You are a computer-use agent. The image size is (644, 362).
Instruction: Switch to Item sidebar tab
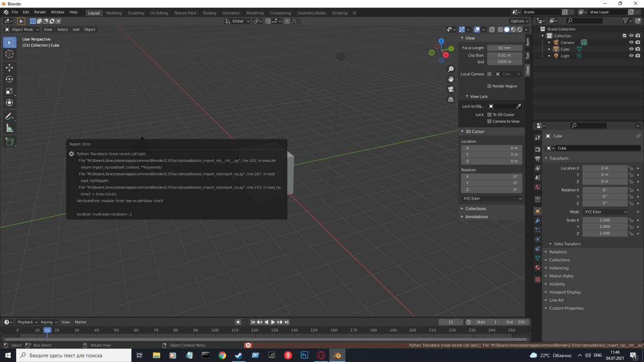pos(528,41)
